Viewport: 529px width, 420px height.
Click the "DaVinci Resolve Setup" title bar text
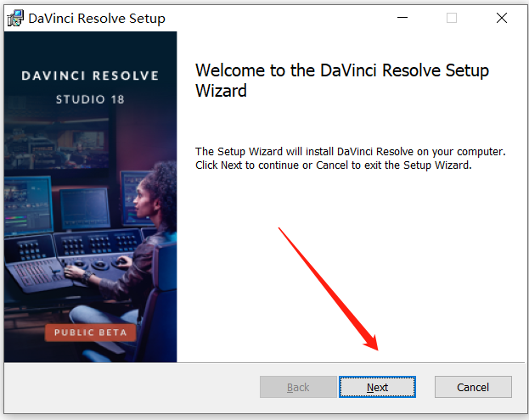[x=96, y=18]
